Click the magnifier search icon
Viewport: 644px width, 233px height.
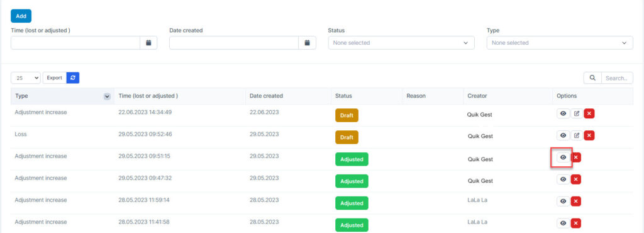point(592,77)
